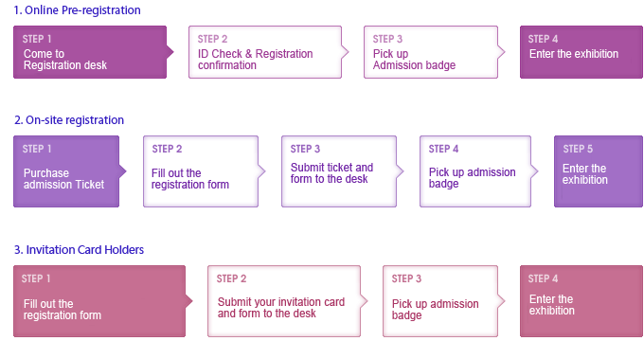This screenshot has width=644, height=341.
Task: Click arrow notch after Submit ticket and form
Action: click(400, 171)
